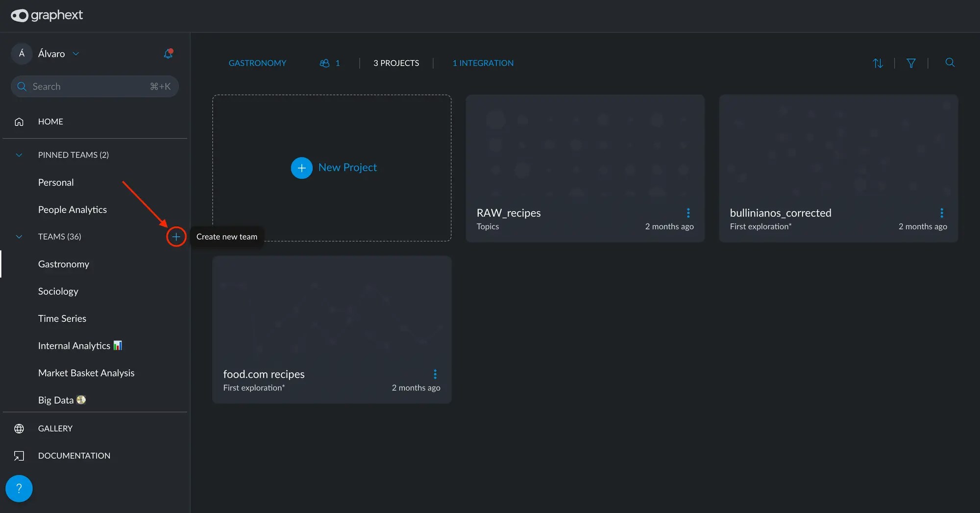The height and width of the screenshot is (513, 980).
Task: Select the Market Basket Analysis team
Action: coord(86,372)
